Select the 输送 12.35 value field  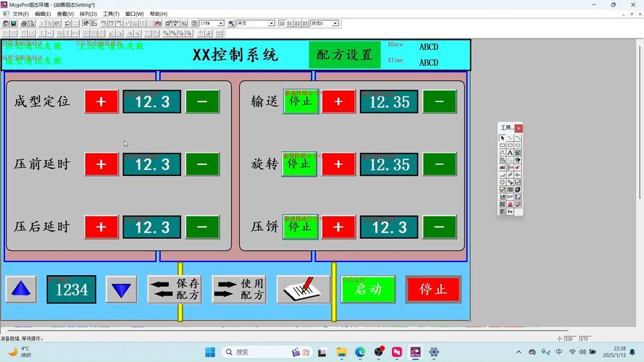pos(389,101)
